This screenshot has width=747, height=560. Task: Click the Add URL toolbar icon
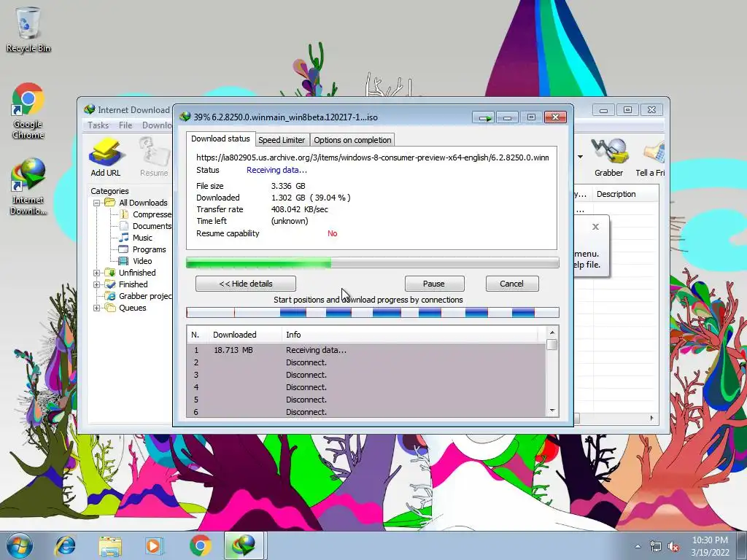(x=106, y=157)
